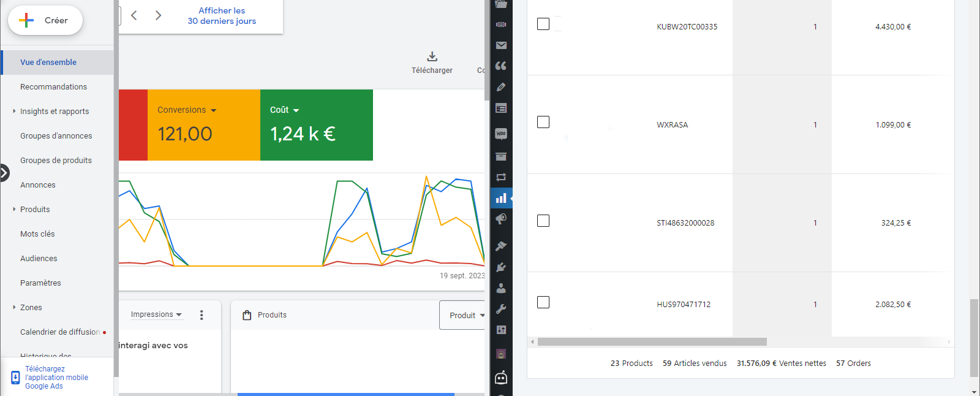Open the Appearance paintbrush icon
Viewport: 980px width, 396px height.
click(501, 246)
